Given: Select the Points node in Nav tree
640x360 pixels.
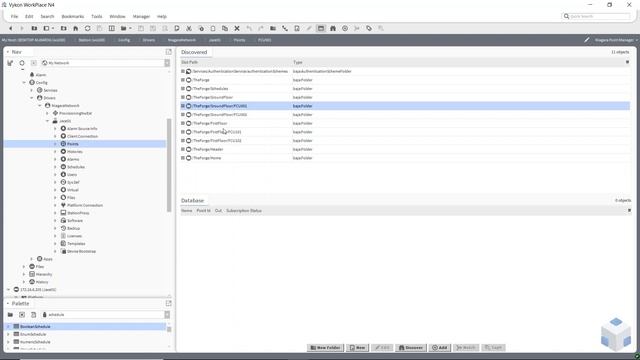Looking at the screenshot, I should click(73, 144).
